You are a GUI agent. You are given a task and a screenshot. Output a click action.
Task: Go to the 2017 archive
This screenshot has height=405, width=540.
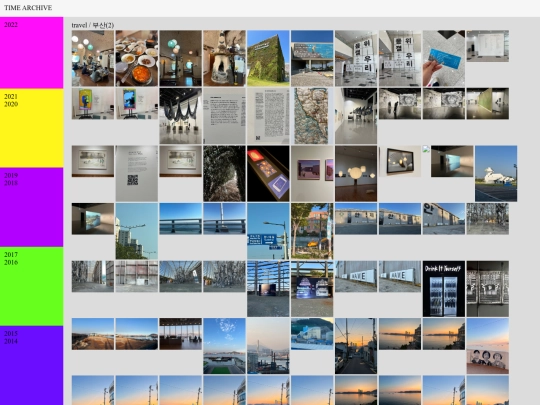11,255
